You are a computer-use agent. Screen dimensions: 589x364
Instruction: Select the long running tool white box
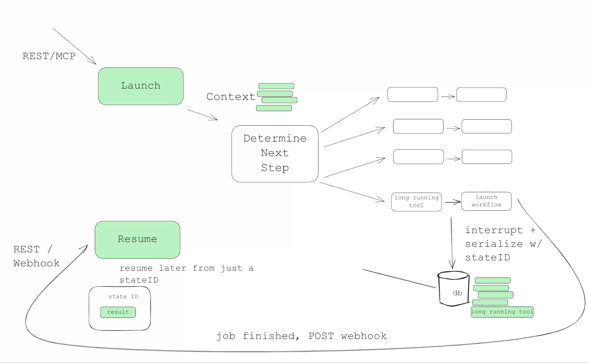(x=416, y=202)
